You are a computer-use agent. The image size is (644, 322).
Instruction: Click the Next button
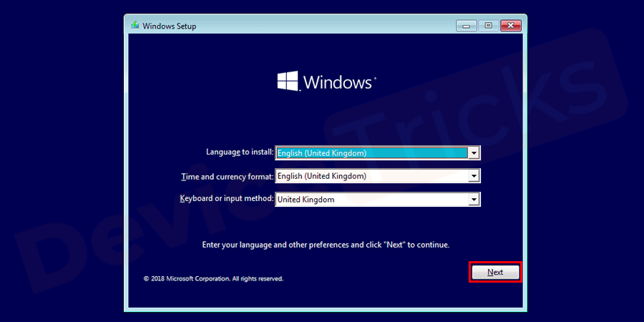(x=495, y=272)
